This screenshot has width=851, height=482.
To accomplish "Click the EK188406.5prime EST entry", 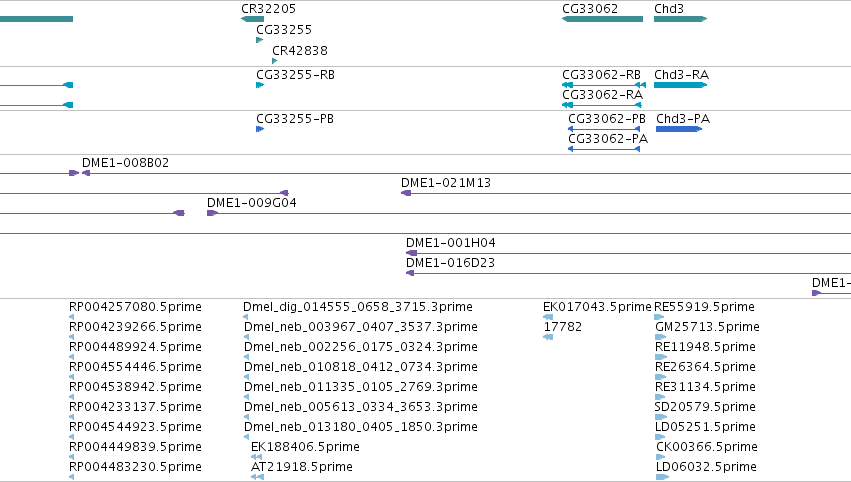I will [305, 447].
